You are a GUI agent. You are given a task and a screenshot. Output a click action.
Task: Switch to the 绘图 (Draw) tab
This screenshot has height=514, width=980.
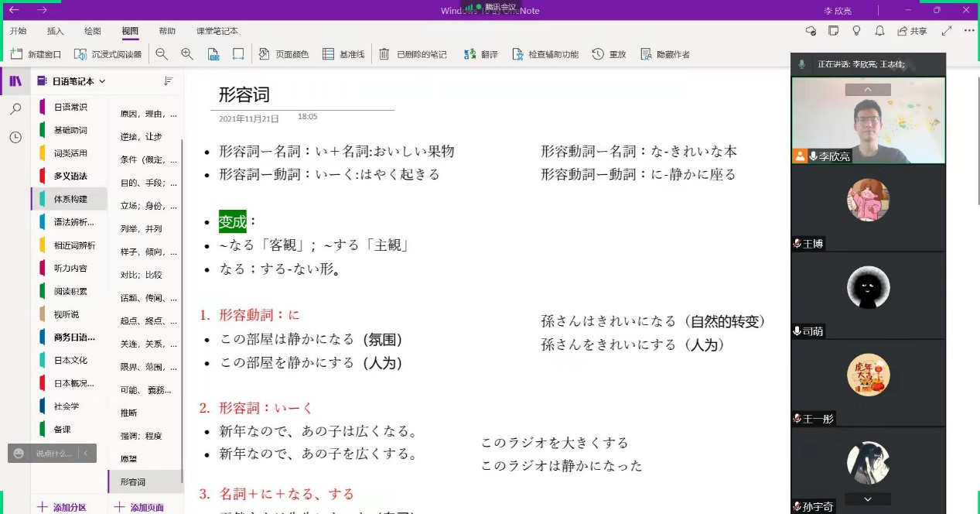(x=93, y=31)
